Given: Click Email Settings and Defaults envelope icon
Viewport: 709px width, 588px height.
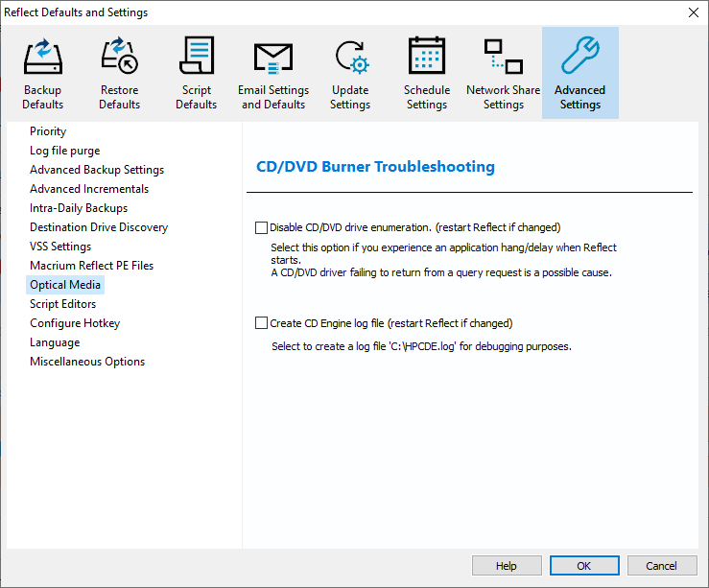Looking at the screenshot, I should (273, 58).
